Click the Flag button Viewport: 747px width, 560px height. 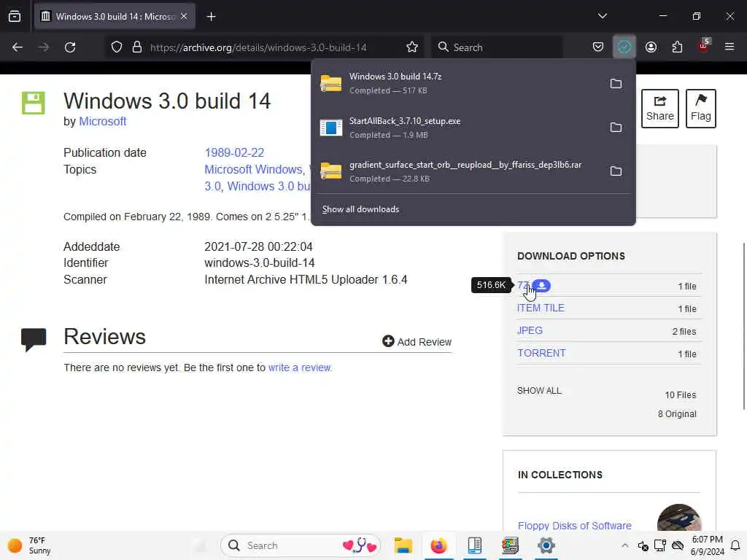[x=701, y=108]
